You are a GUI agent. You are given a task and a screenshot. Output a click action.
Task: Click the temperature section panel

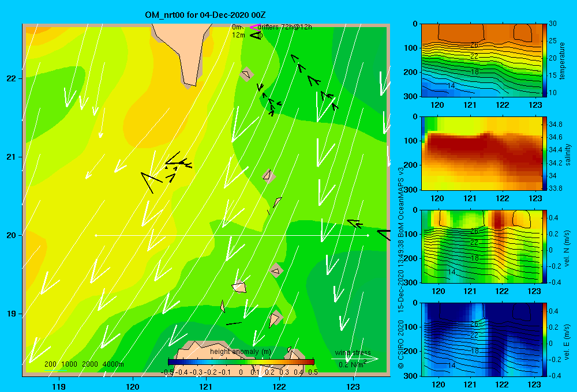click(x=481, y=61)
